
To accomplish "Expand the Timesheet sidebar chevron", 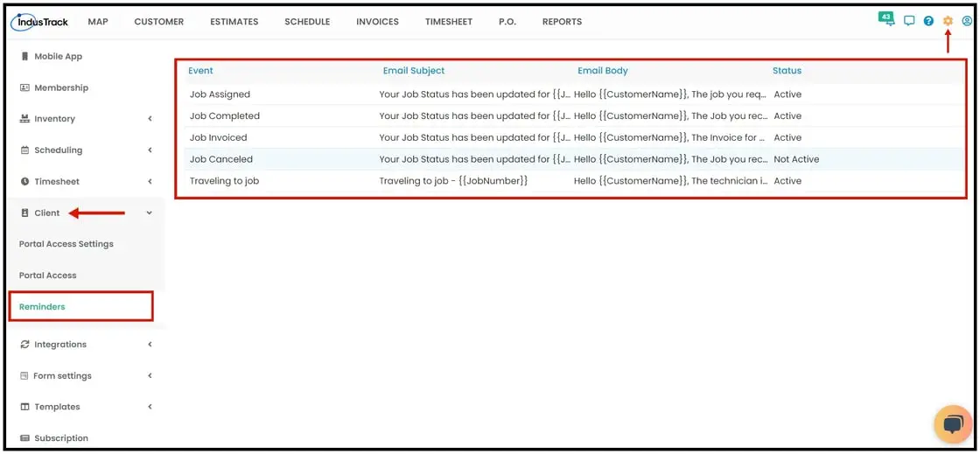I will tap(150, 181).
